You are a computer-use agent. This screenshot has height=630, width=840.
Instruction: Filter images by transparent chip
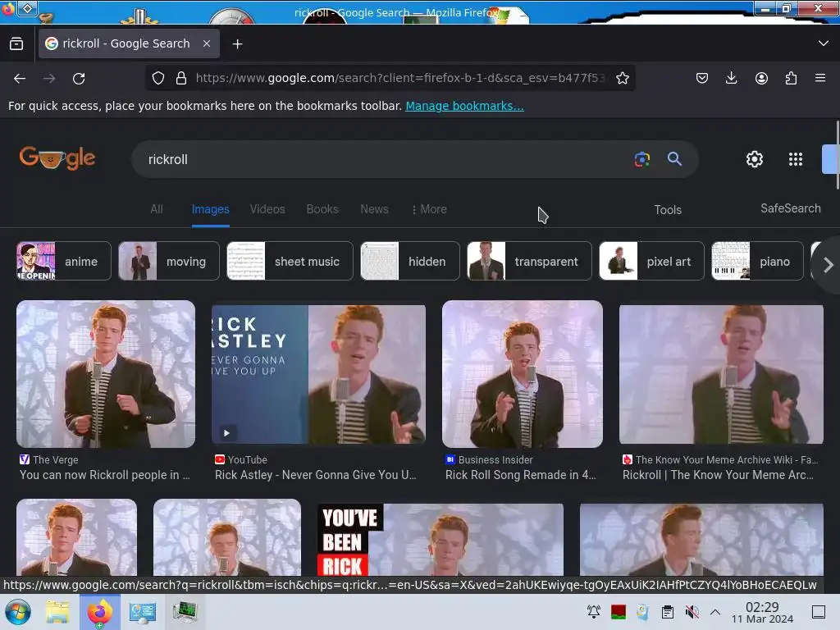[x=529, y=261]
